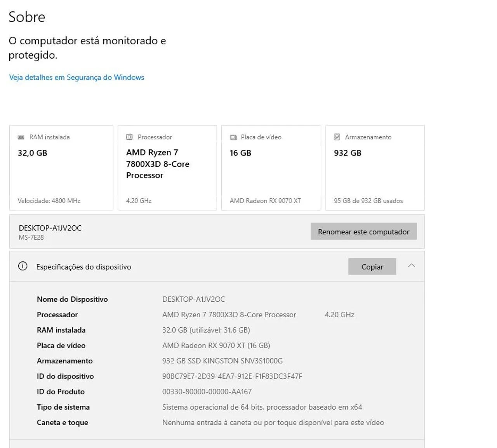This screenshot has height=448, width=497.
Task: Click AMD Radeon RX 9070 XT in the Placa de vídeo card
Action: tap(265, 201)
